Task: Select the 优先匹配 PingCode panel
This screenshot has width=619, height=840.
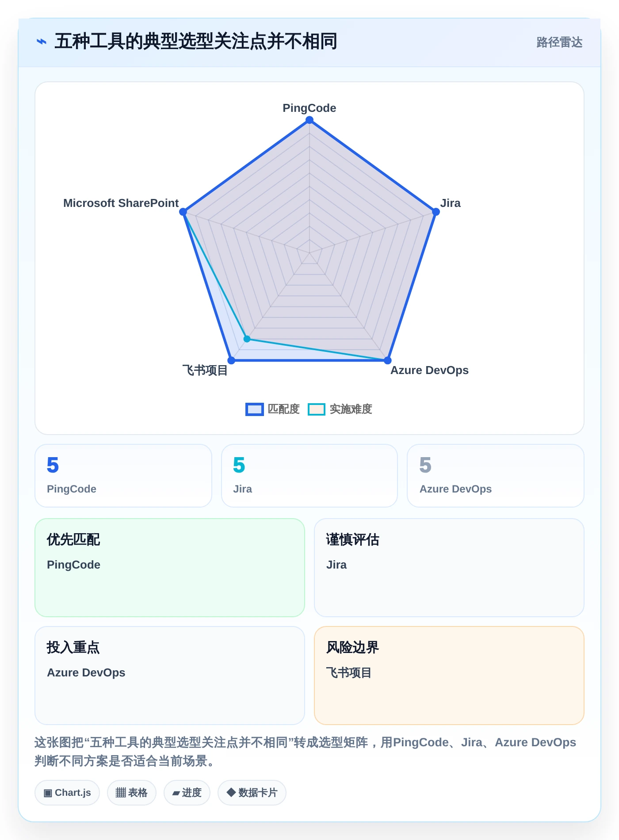Action: coord(170,568)
